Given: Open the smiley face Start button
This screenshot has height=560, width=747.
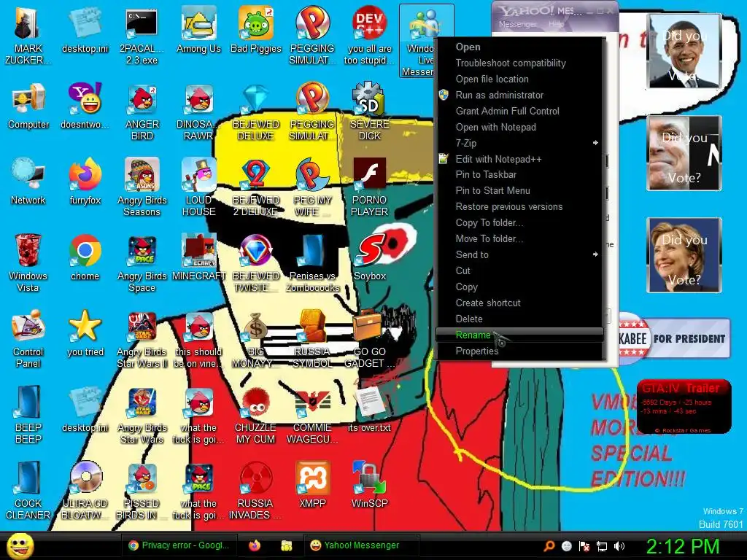Looking at the screenshot, I should point(20,545).
